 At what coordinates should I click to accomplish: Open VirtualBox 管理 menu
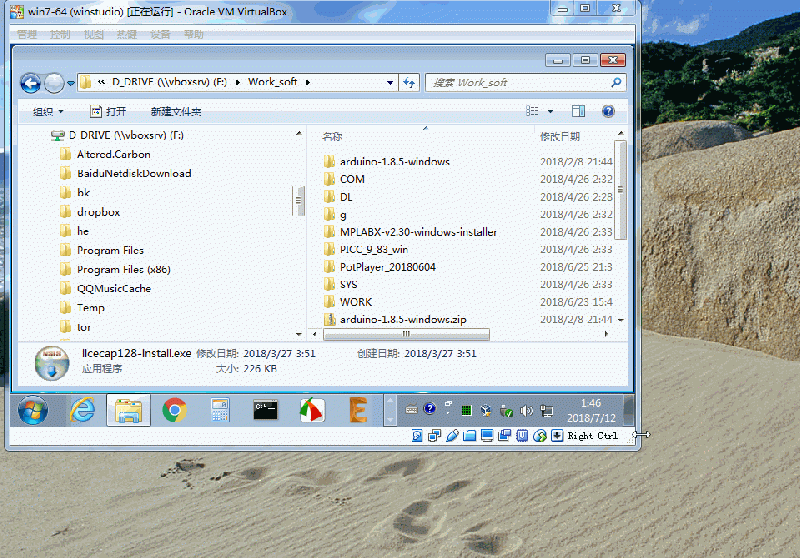pos(27,35)
